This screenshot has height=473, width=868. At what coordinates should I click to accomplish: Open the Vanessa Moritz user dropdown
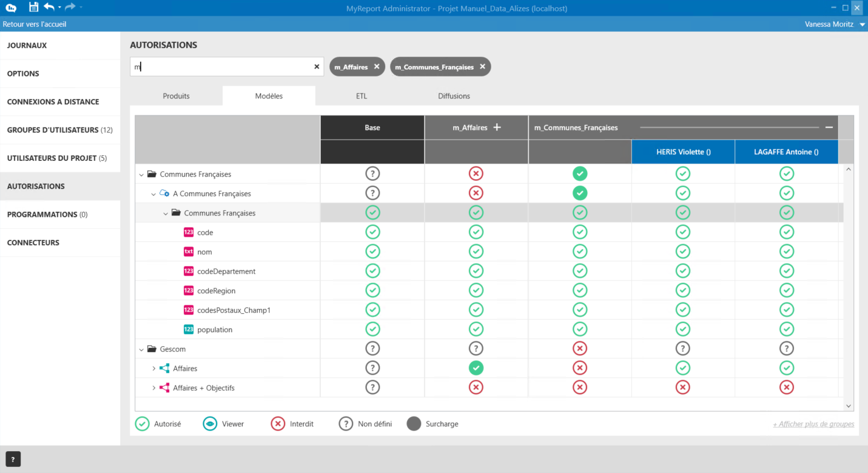tap(862, 25)
